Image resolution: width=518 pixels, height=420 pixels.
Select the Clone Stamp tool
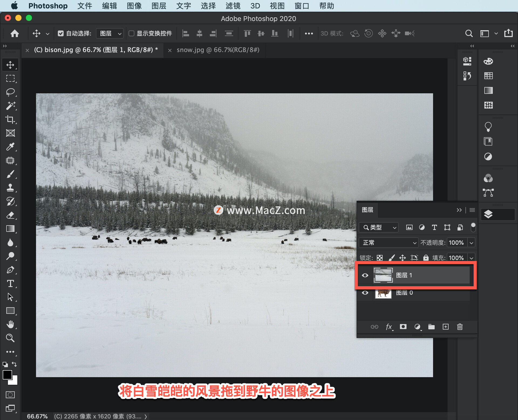[10, 187]
